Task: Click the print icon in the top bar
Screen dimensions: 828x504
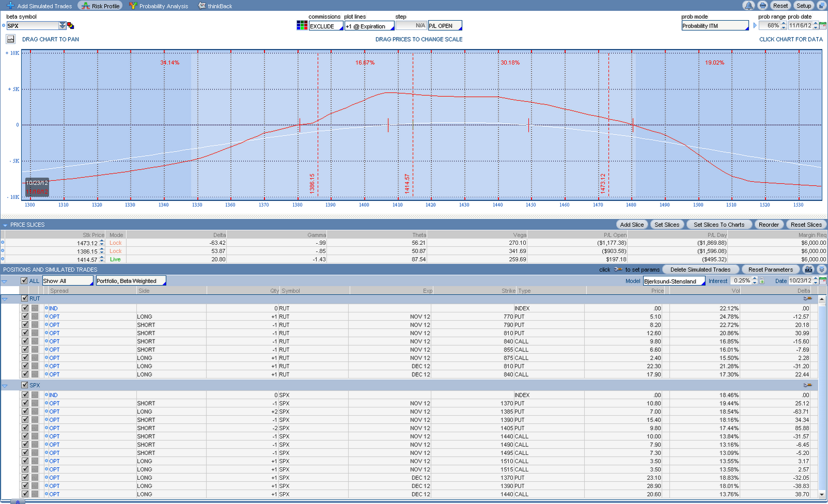Action: pos(763,6)
